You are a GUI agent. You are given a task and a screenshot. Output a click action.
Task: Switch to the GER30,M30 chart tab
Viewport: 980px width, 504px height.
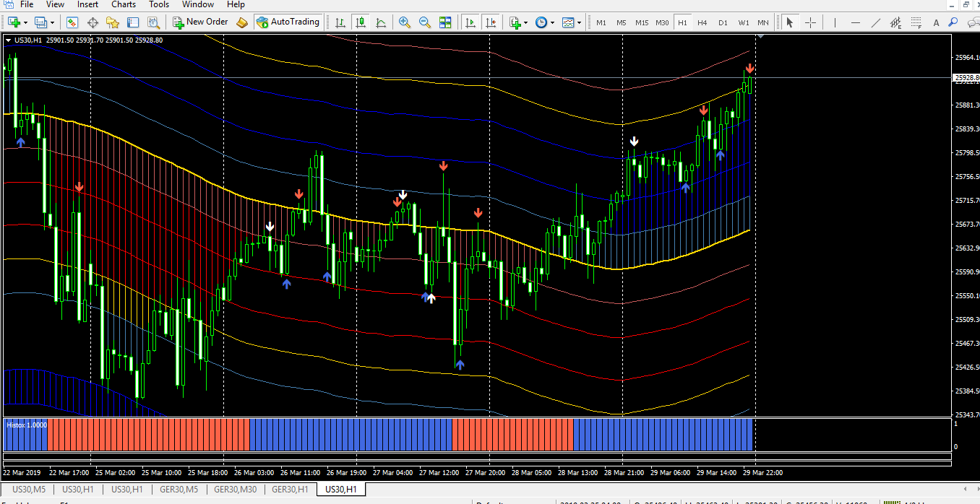point(235,490)
